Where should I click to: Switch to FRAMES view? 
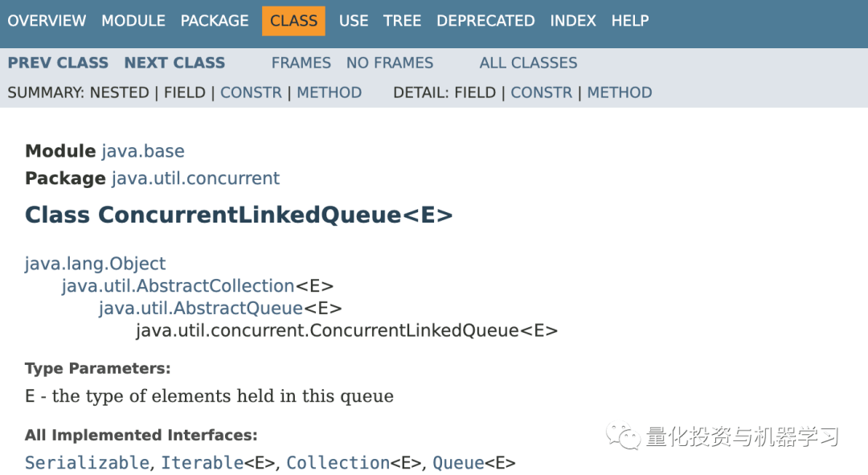[301, 63]
